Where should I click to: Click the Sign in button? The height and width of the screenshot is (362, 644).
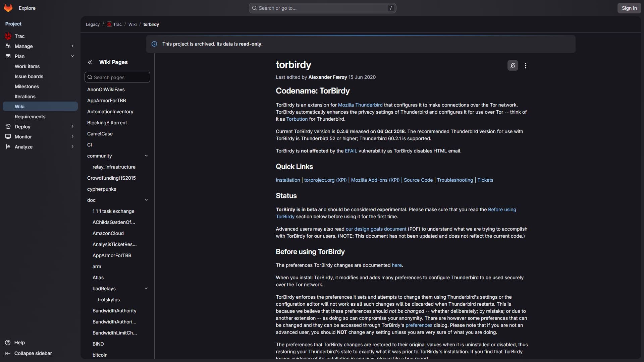click(x=629, y=8)
